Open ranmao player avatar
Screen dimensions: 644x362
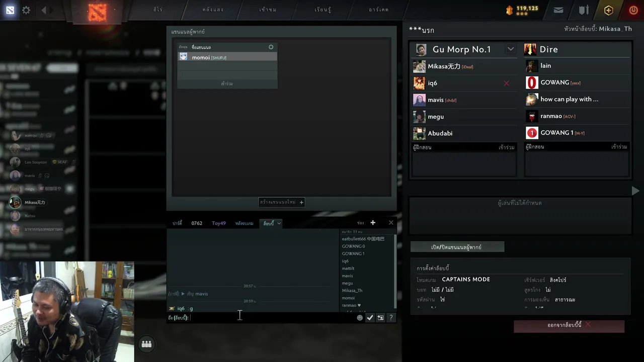(532, 116)
